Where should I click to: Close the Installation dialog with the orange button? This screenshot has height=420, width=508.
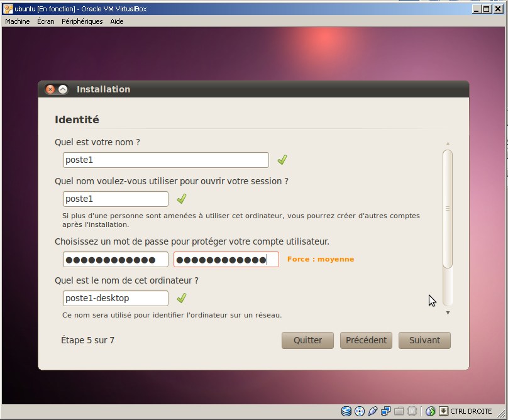point(50,89)
